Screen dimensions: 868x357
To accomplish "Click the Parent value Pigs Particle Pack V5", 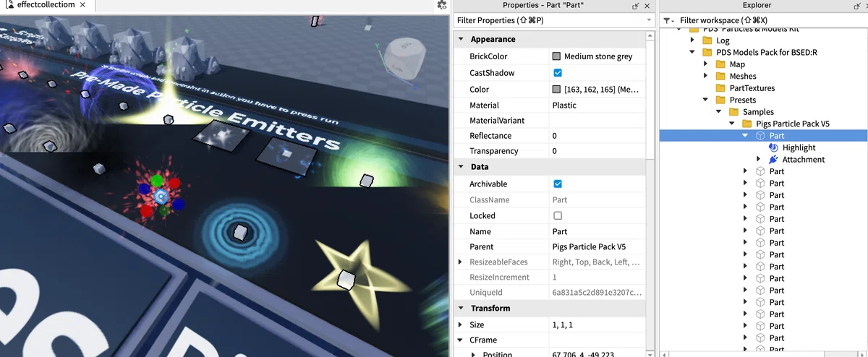I will coord(589,247).
